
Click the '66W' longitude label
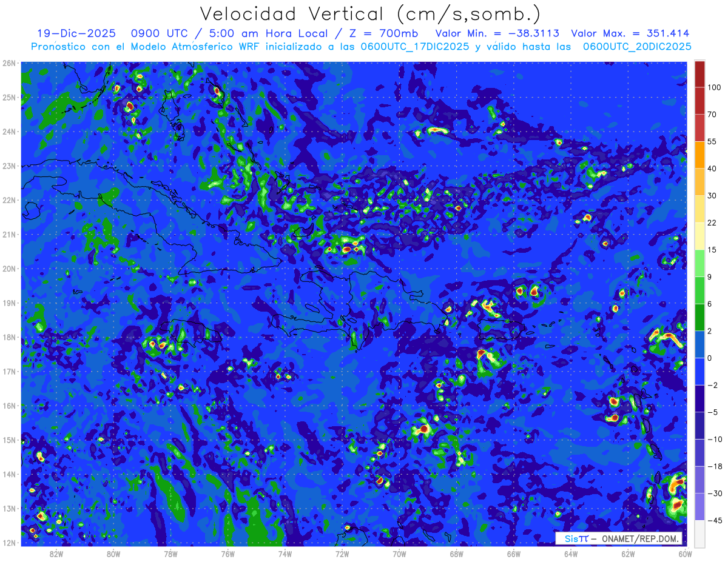514,553
